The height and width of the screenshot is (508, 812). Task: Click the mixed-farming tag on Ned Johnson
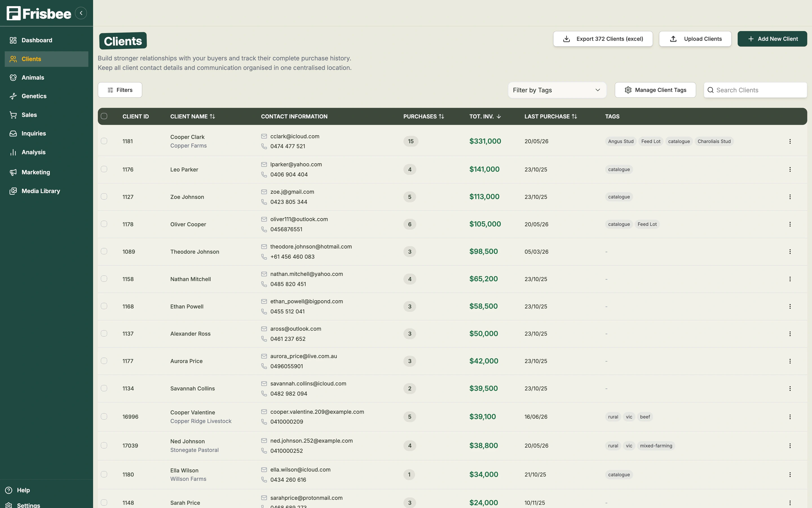pos(656,446)
